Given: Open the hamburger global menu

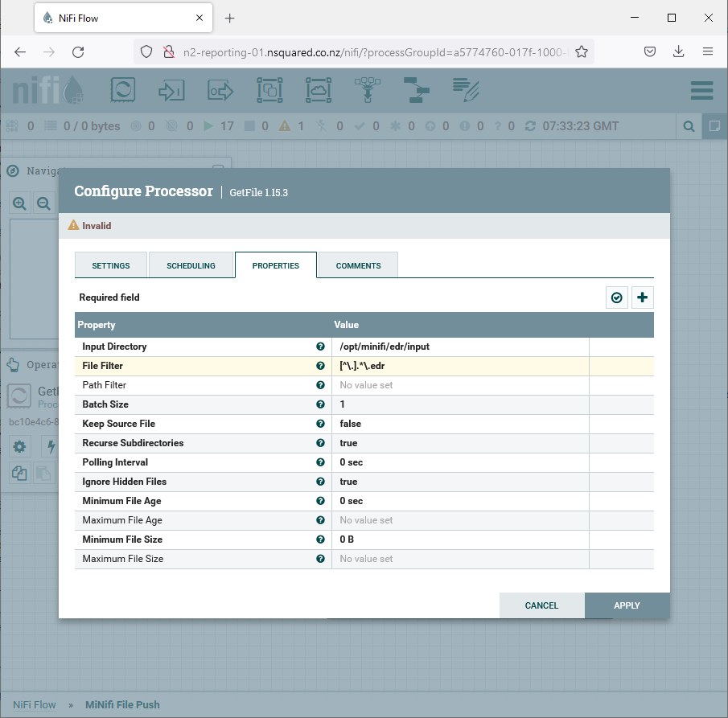Looking at the screenshot, I should 701,90.
